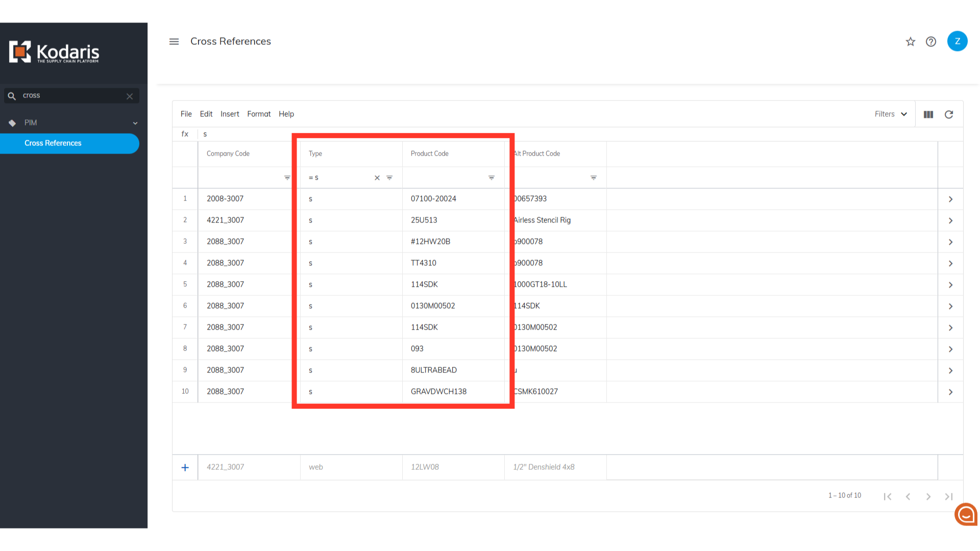Open the Format menu

click(x=259, y=114)
